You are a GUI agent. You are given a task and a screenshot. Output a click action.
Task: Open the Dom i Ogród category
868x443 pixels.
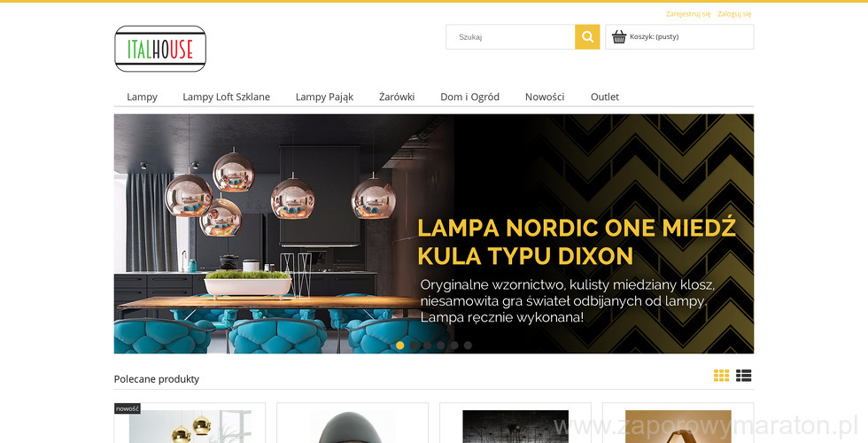pos(470,97)
